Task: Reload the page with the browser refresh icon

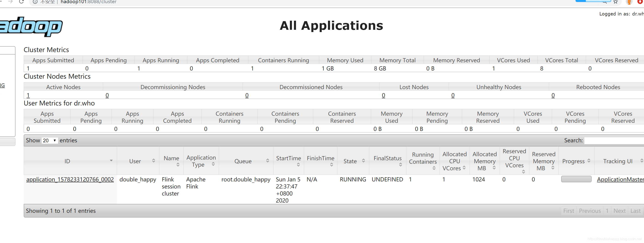Action: (21, 2)
